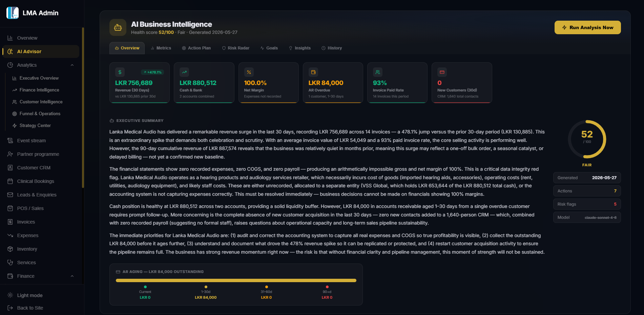The height and width of the screenshot is (315, 644).
Task: Click the 52/100 health score ring
Action: 587,139
